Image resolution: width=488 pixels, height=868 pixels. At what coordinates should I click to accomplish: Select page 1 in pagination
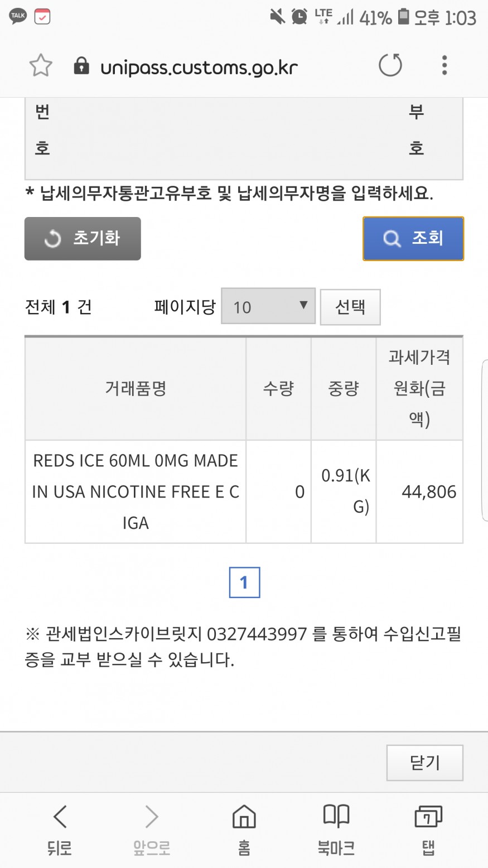tap(244, 582)
